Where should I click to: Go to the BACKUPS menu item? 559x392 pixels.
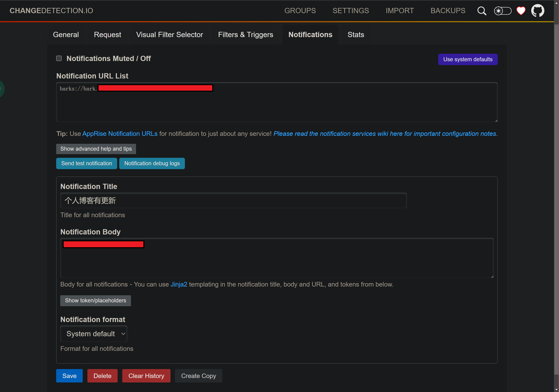click(448, 11)
